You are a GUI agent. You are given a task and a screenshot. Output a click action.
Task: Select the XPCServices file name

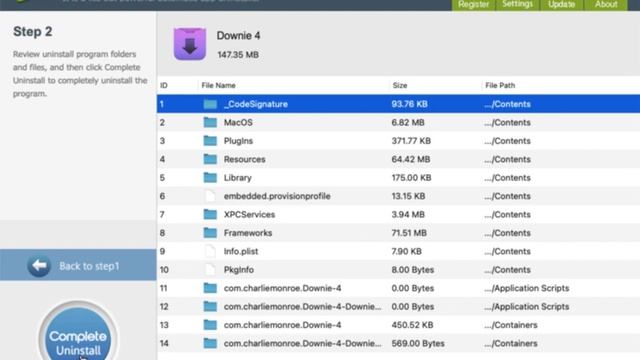(249, 214)
